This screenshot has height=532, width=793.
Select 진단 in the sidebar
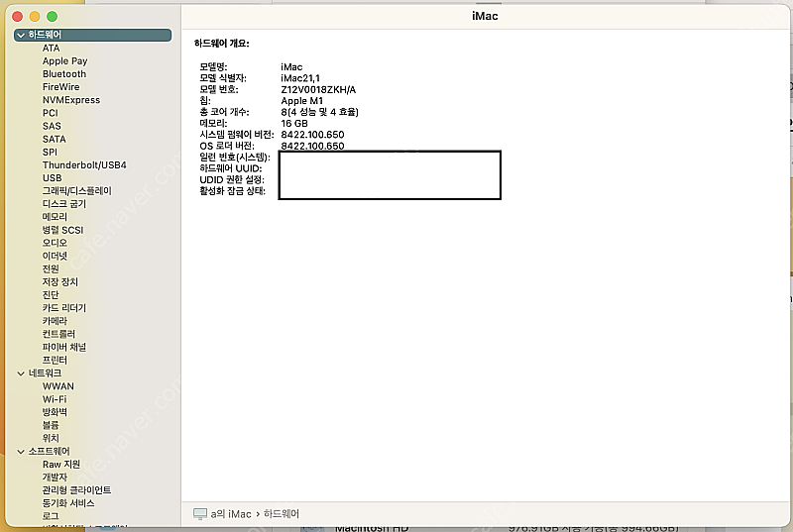[51, 295]
